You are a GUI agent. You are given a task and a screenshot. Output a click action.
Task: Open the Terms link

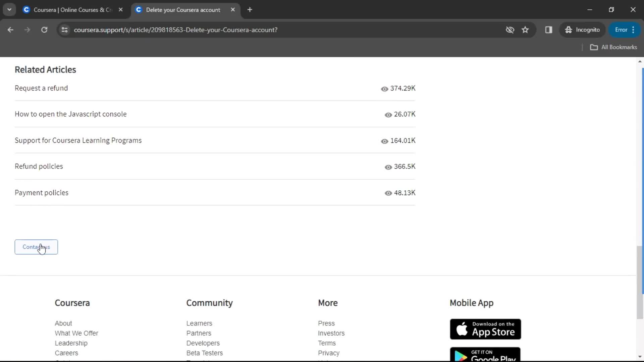pyautogui.click(x=327, y=343)
